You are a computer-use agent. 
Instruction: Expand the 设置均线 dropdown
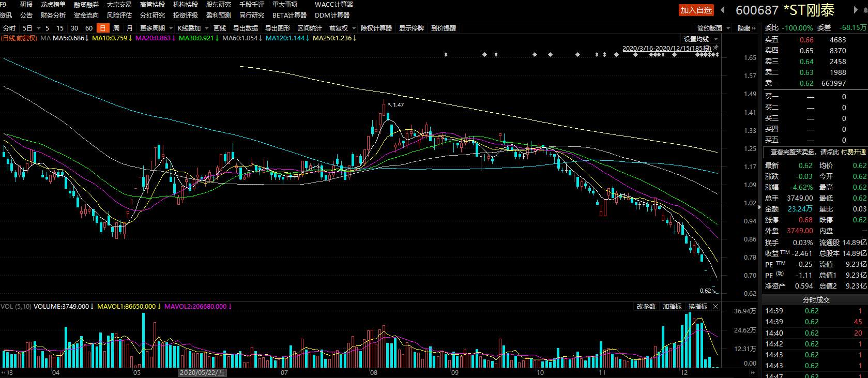(701, 39)
